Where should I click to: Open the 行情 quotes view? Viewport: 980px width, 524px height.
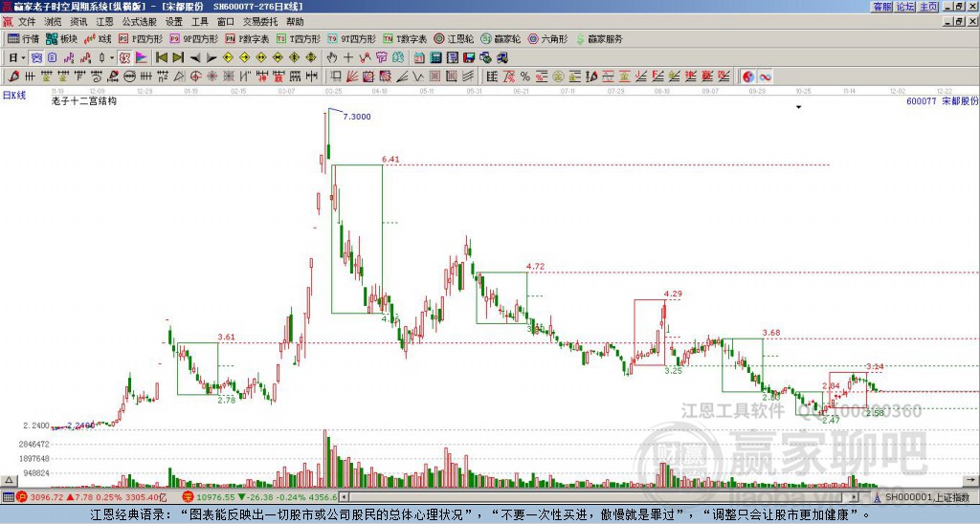pos(24,38)
